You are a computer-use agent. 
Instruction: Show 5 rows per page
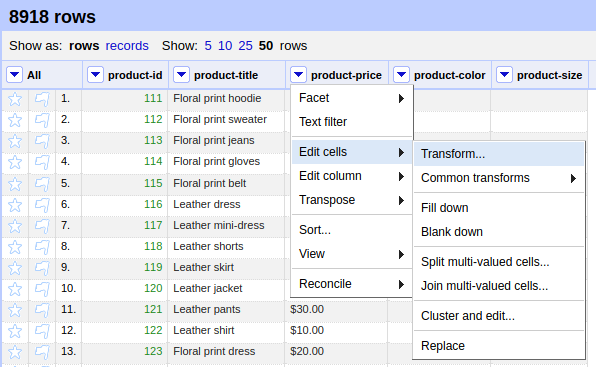click(x=208, y=46)
